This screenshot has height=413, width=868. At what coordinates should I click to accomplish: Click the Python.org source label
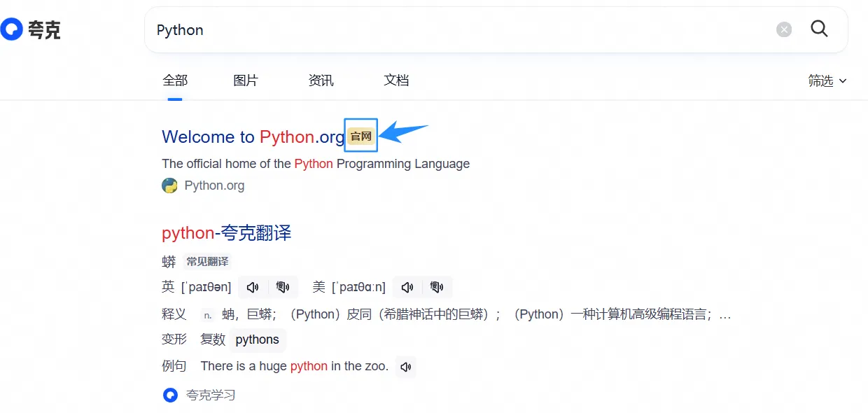pos(214,185)
